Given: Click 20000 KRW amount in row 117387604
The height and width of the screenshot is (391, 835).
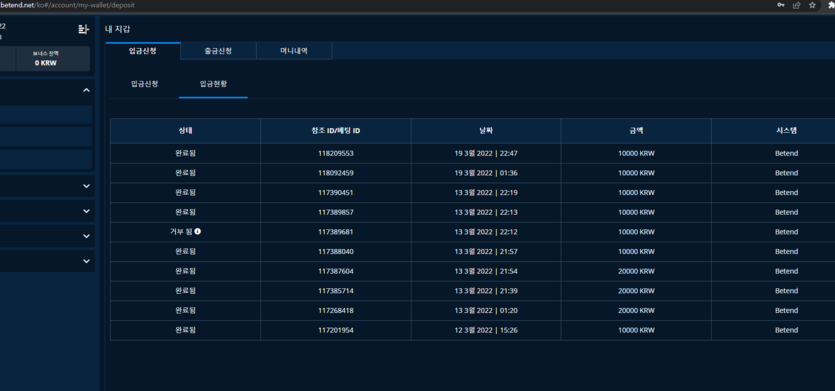Looking at the screenshot, I should pyautogui.click(x=636, y=271).
